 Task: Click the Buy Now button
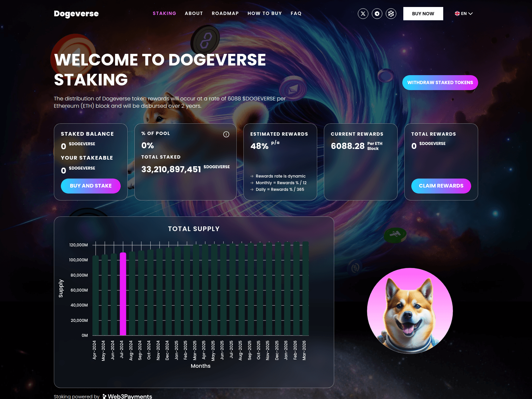[423, 14]
